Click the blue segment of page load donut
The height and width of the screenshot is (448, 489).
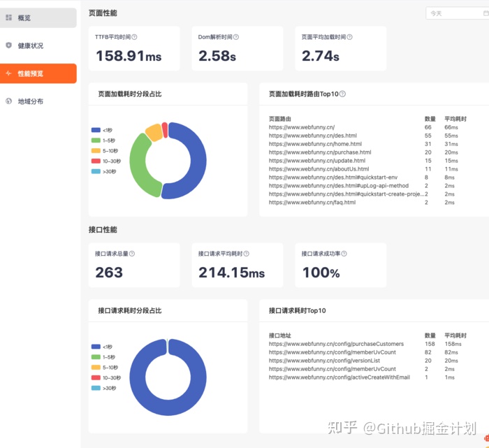pos(198,161)
